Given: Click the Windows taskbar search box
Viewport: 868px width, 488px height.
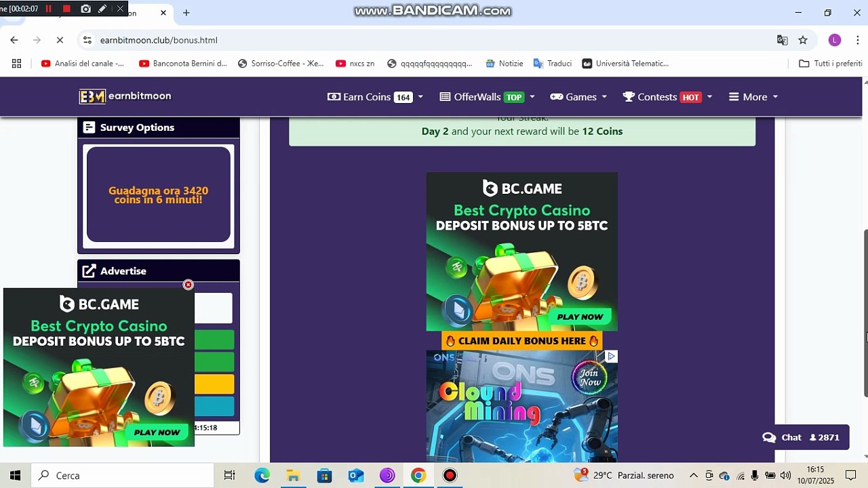Looking at the screenshot, I should (x=123, y=476).
